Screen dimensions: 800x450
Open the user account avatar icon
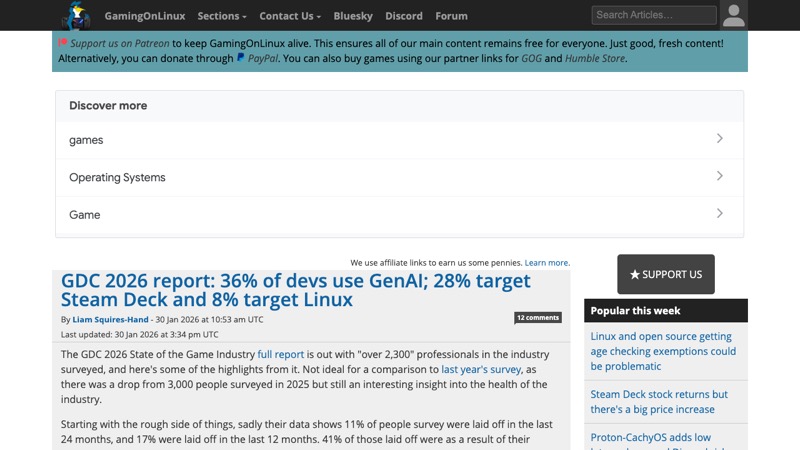point(734,15)
